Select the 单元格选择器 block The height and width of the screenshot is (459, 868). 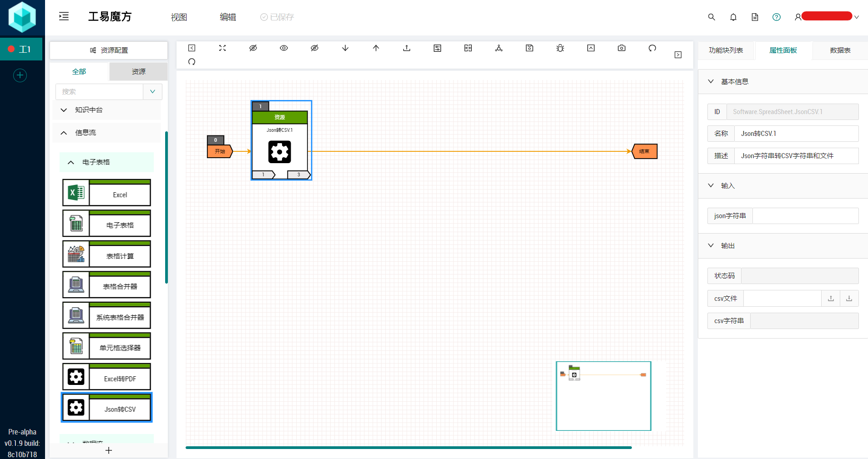pos(106,346)
